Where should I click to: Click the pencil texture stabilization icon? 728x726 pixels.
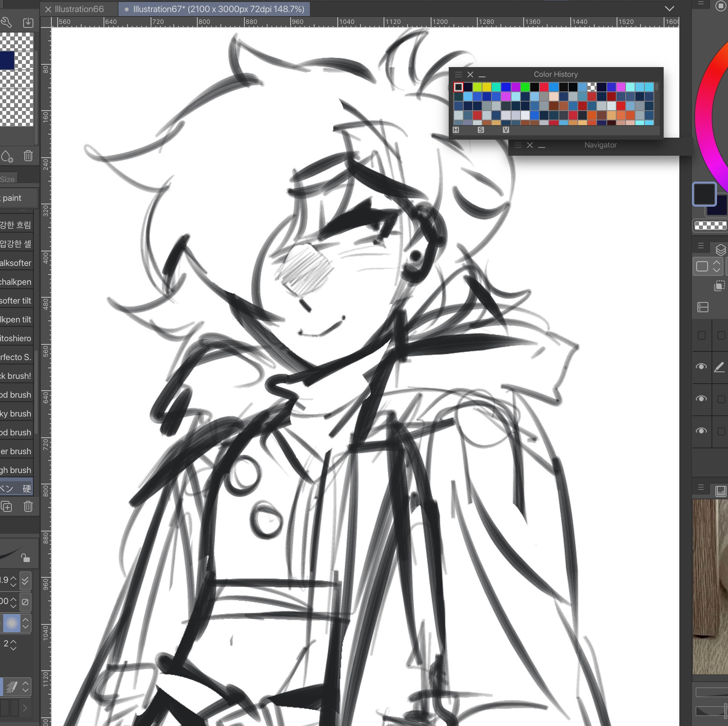coord(12,687)
